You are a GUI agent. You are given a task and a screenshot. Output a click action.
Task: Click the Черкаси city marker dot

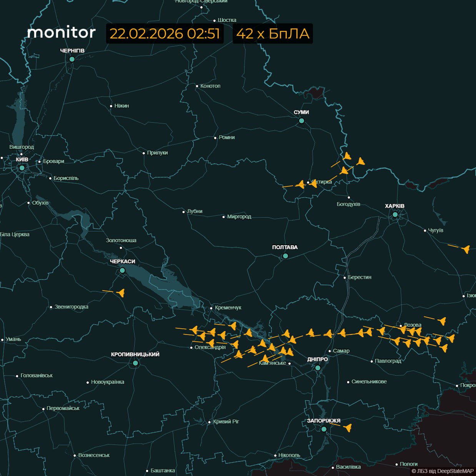[x=122, y=270]
